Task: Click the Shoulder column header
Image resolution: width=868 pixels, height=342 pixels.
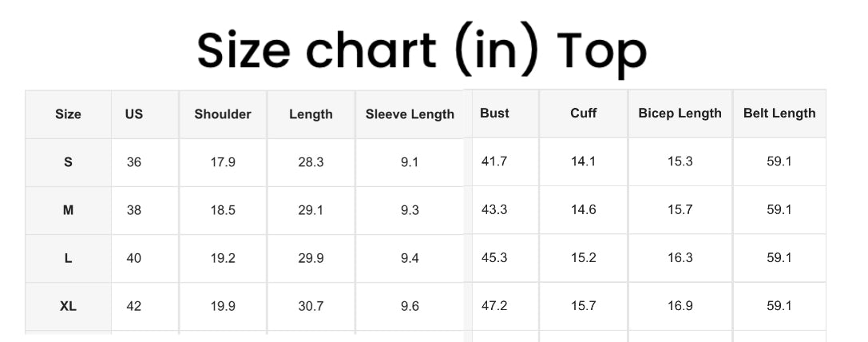Action: (223, 114)
